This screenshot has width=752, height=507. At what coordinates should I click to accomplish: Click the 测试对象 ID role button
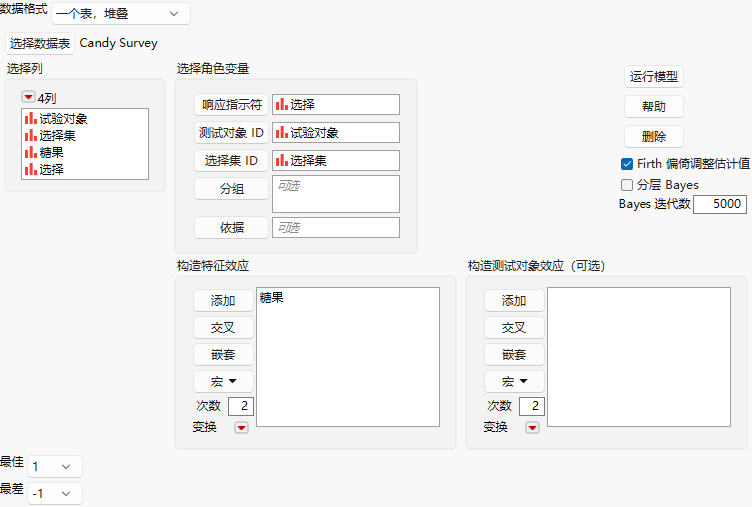[232, 133]
